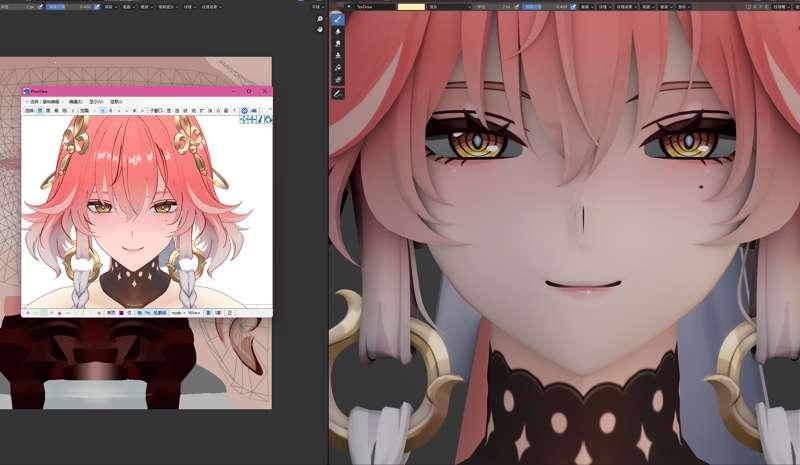
Task: Select the Draw brush tool in the 3D viewport
Action: 337,19
